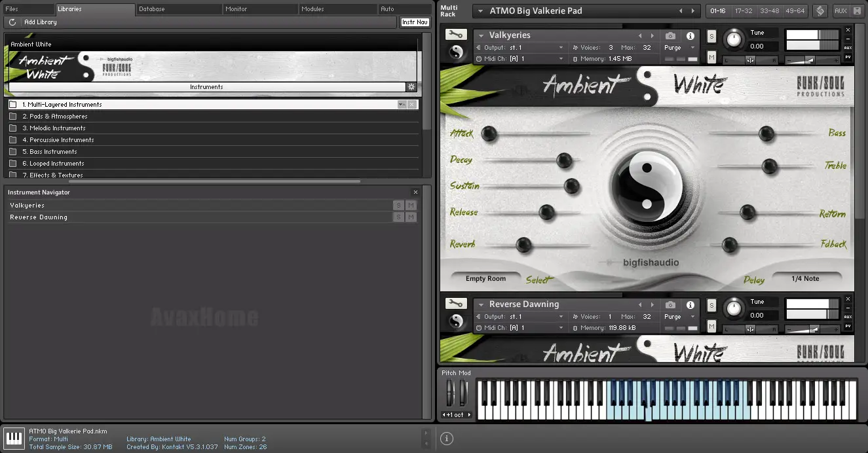Click the Instr Nav button
The width and height of the screenshot is (868, 453).
[x=415, y=22]
